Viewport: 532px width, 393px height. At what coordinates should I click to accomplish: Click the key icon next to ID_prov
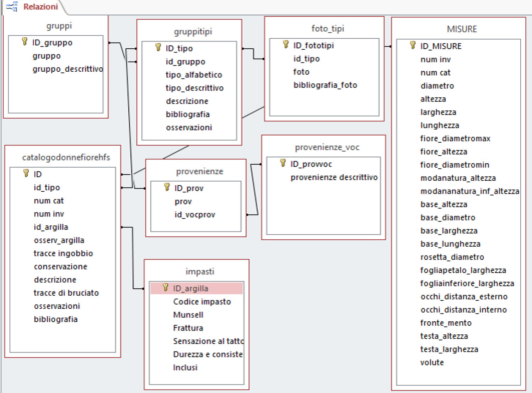tap(167, 187)
